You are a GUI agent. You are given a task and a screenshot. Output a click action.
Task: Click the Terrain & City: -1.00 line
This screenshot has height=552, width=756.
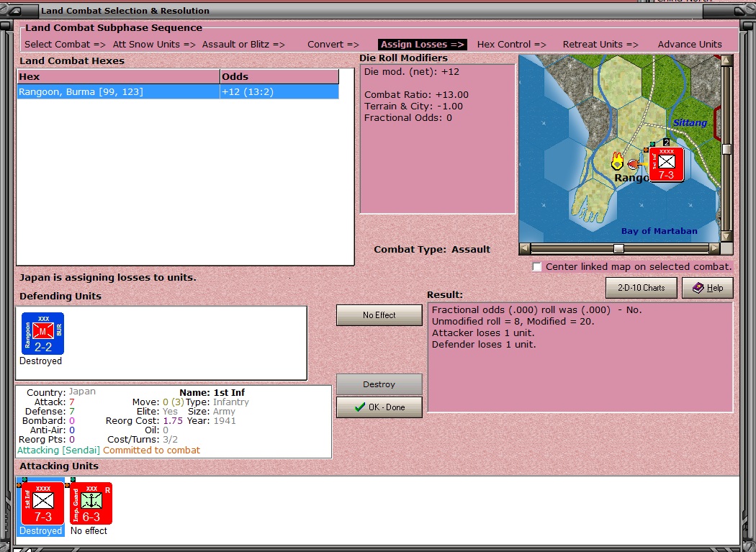coord(413,107)
